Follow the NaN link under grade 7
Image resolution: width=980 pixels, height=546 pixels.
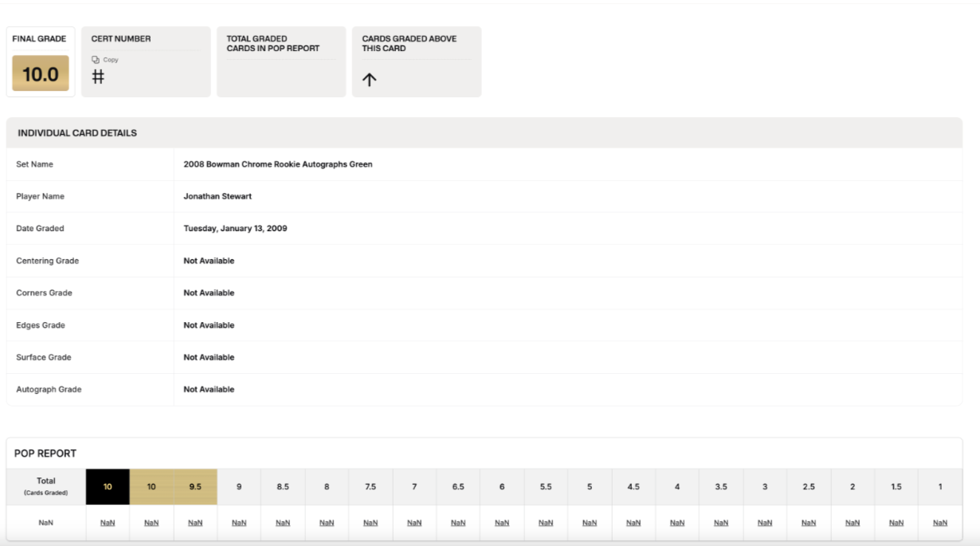(414, 523)
